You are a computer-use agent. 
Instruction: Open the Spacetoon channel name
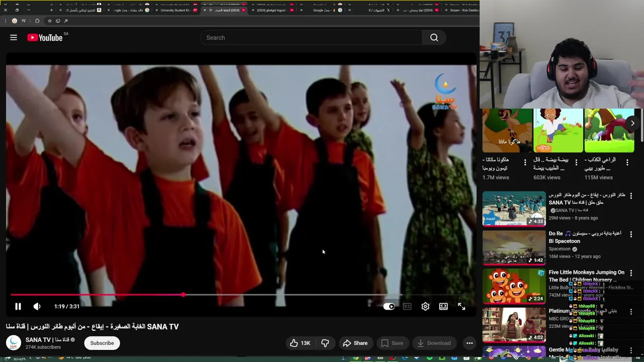tap(559, 249)
